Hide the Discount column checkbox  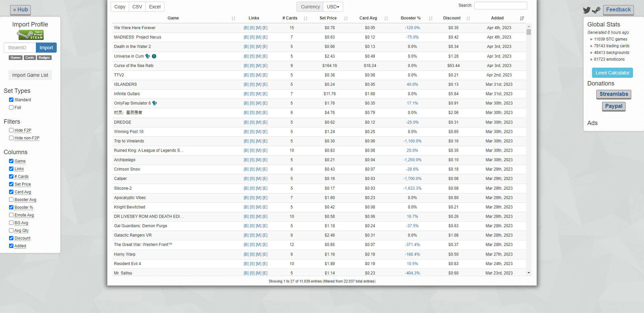(x=11, y=238)
